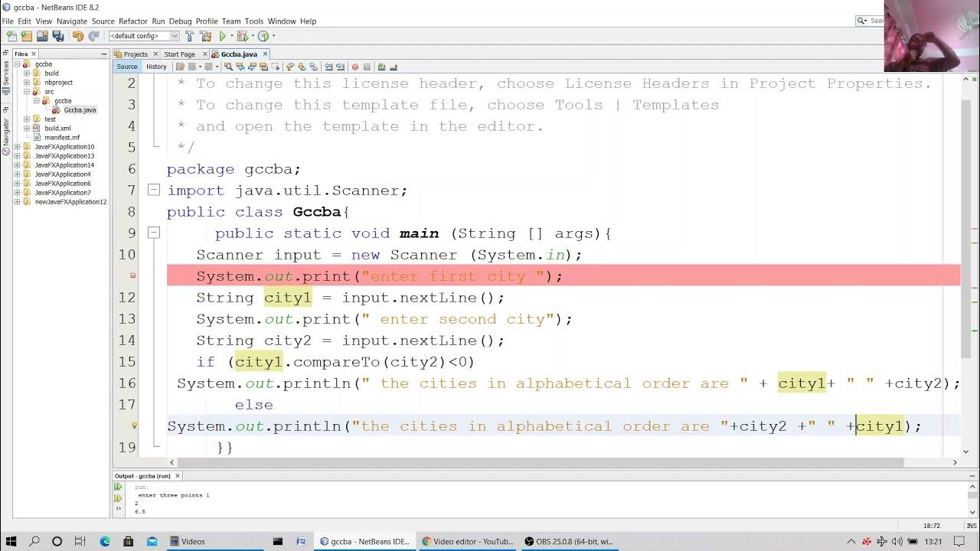Open the Windows Start menu
This screenshot has height=551, width=980.
[11, 541]
